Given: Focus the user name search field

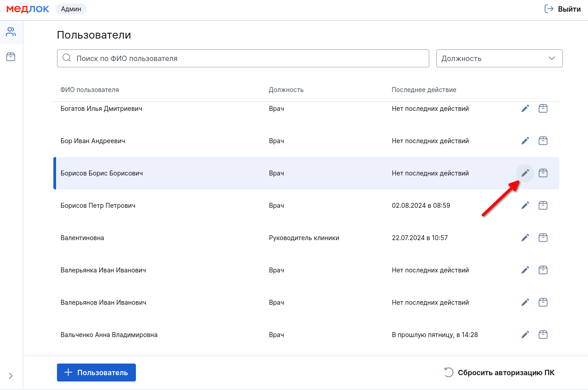Looking at the screenshot, I should pos(243,58).
